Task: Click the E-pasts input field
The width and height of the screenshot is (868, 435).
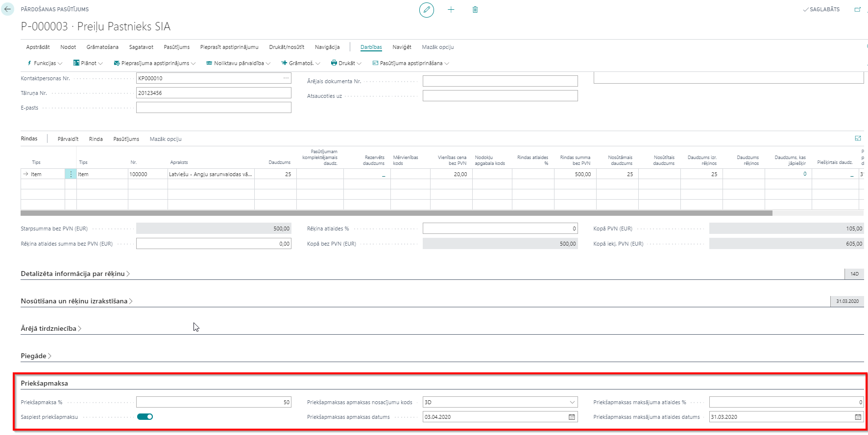Action: point(214,108)
